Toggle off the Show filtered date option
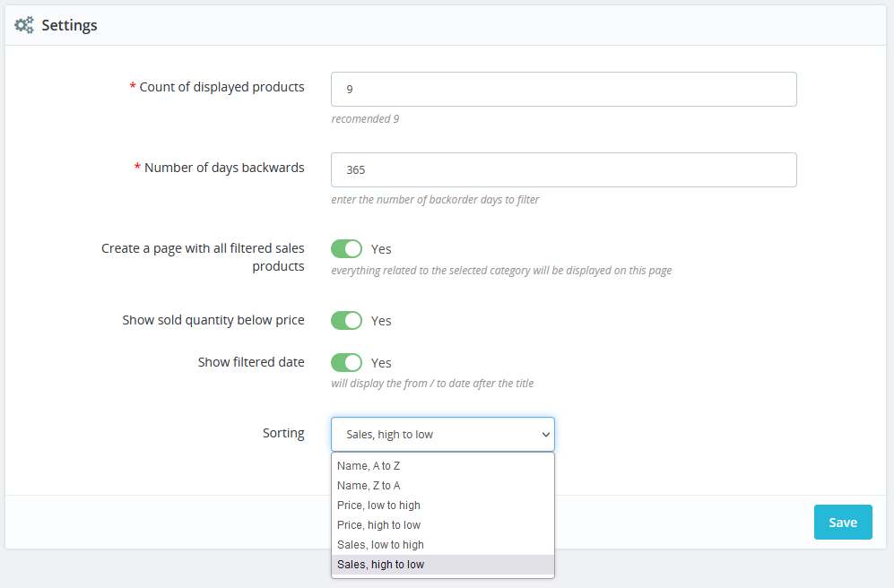 click(346, 362)
